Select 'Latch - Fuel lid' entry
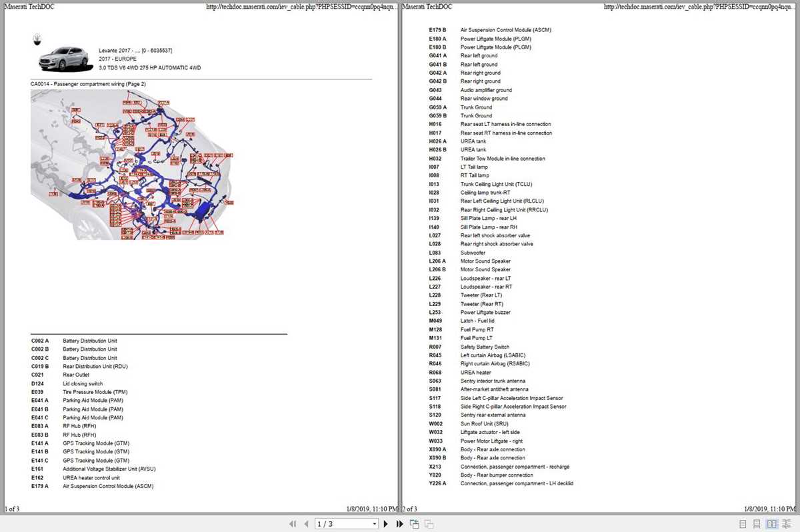This screenshot has height=532, width=800. 479,321
